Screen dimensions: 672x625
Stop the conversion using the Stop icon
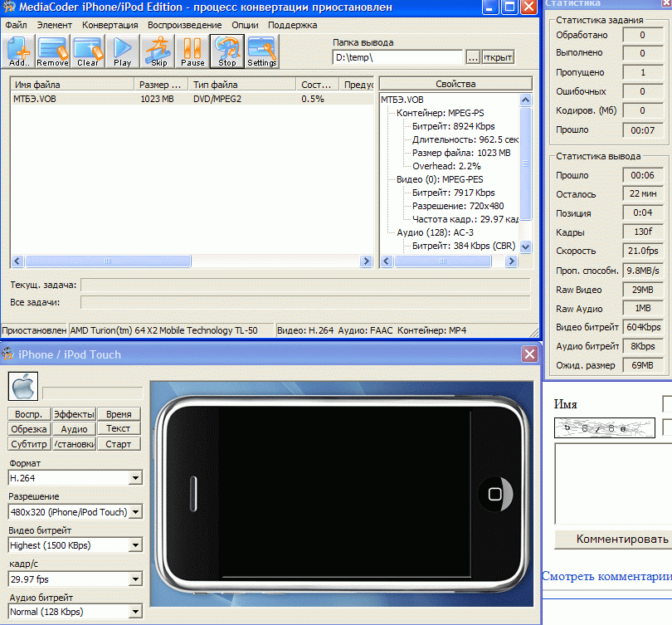tap(227, 51)
